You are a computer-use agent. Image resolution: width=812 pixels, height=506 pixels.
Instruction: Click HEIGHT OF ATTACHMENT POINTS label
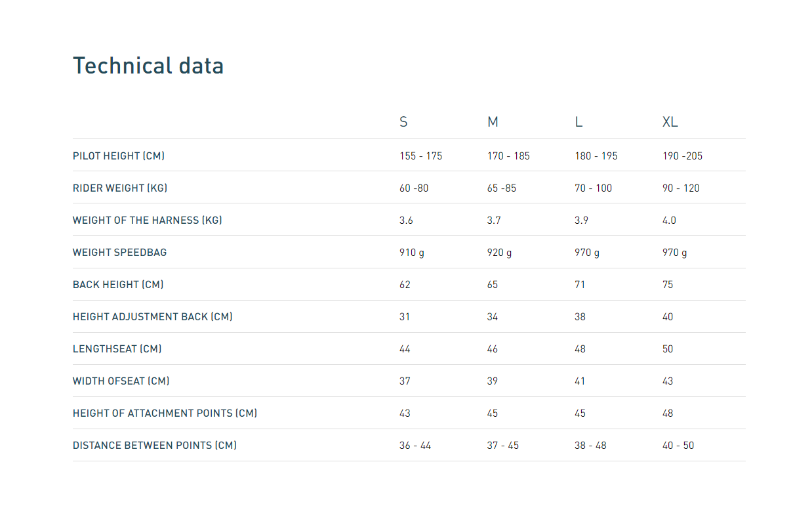click(165, 413)
